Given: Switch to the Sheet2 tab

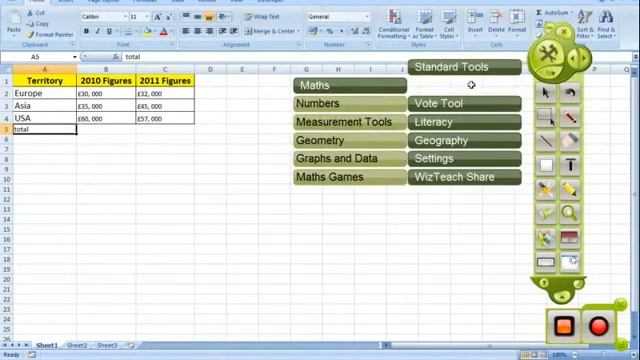Looking at the screenshot, I should [x=77, y=345].
